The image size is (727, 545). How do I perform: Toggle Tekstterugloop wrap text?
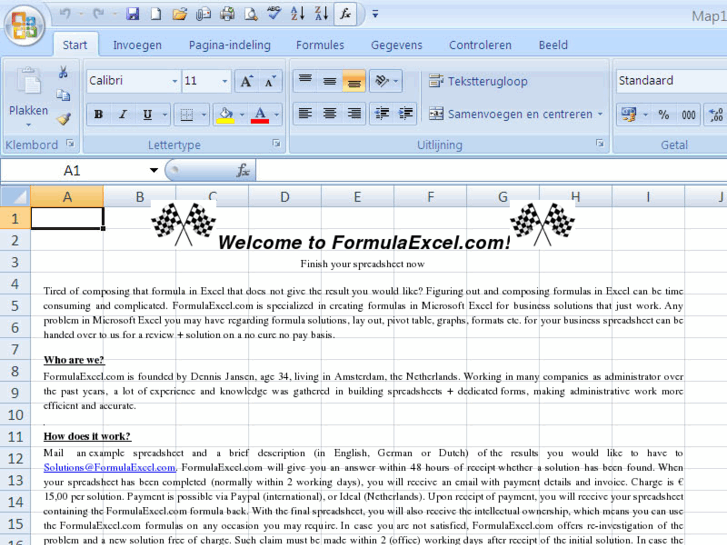pos(478,81)
